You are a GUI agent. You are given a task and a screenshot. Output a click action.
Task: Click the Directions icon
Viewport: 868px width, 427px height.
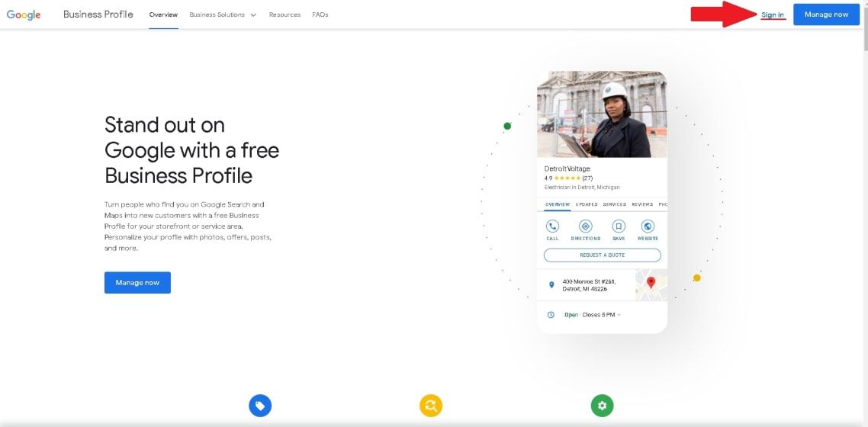click(x=585, y=226)
